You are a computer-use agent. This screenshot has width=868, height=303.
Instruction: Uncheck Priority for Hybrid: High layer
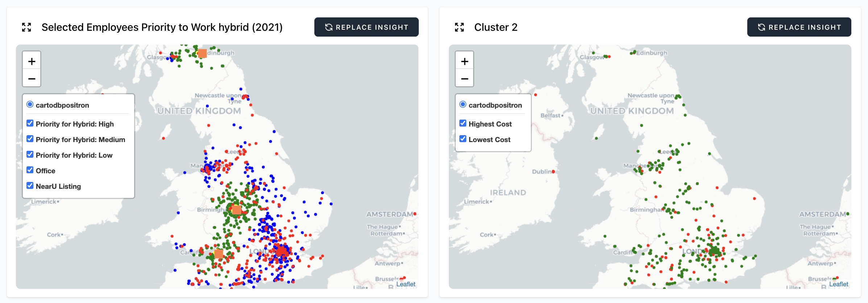pyautogui.click(x=30, y=124)
